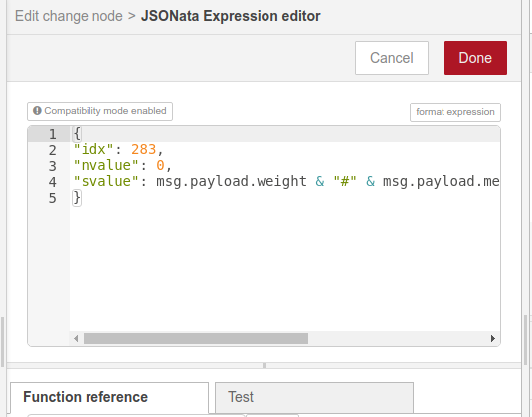Viewport: 532px width, 417px height.
Task: Click the format expression button
Action: (x=455, y=112)
